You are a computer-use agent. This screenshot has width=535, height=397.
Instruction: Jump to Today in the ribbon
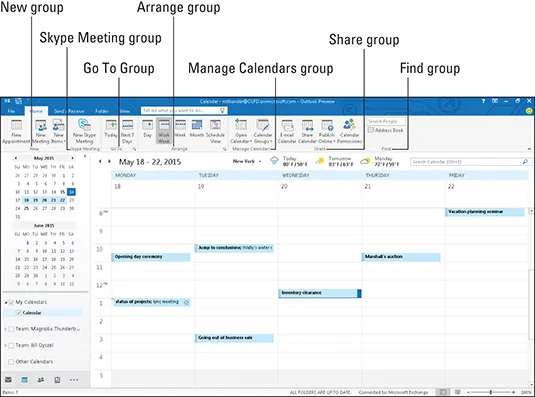click(111, 129)
